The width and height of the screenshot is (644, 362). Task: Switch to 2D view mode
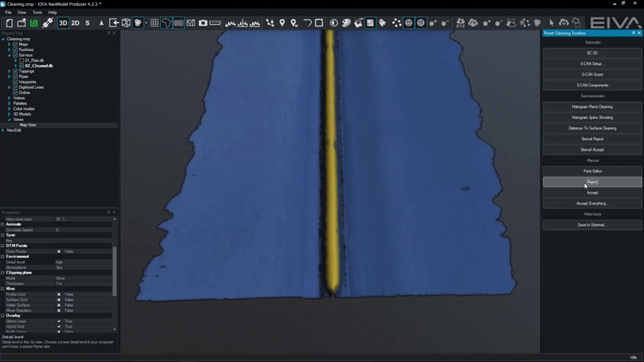[75, 23]
